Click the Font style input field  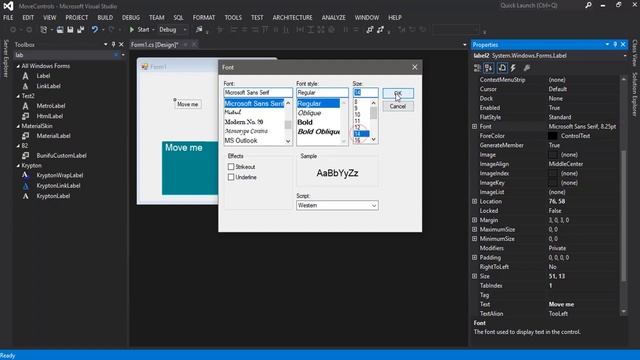click(322, 93)
